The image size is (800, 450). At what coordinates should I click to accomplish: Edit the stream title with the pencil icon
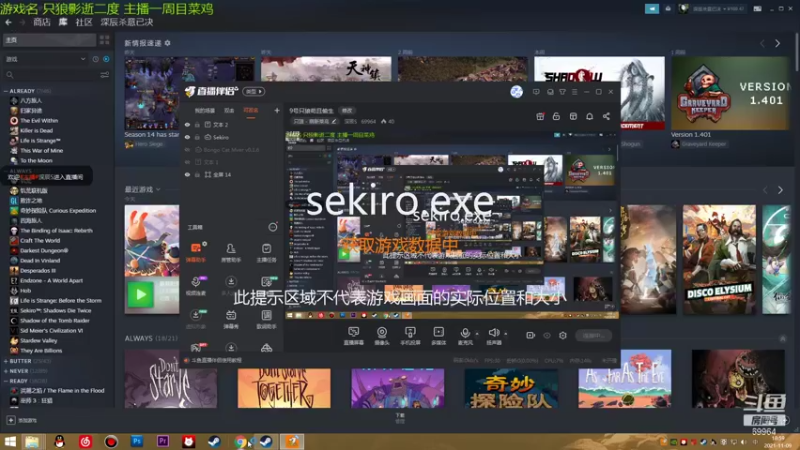point(334,121)
